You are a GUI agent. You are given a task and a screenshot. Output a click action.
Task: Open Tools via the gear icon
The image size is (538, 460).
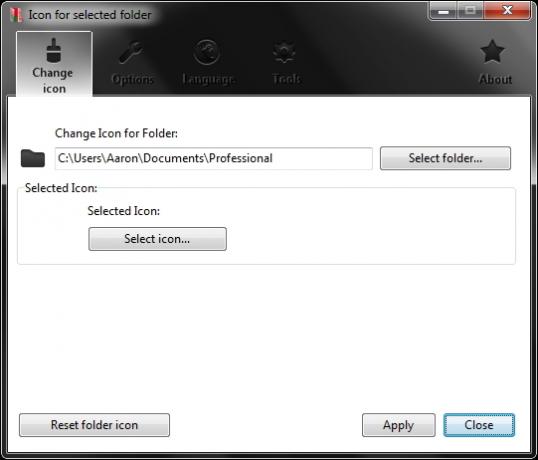click(284, 52)
